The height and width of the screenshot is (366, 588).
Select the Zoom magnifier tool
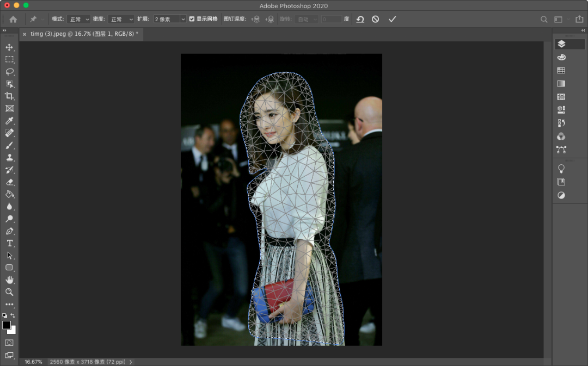[9, 292]
